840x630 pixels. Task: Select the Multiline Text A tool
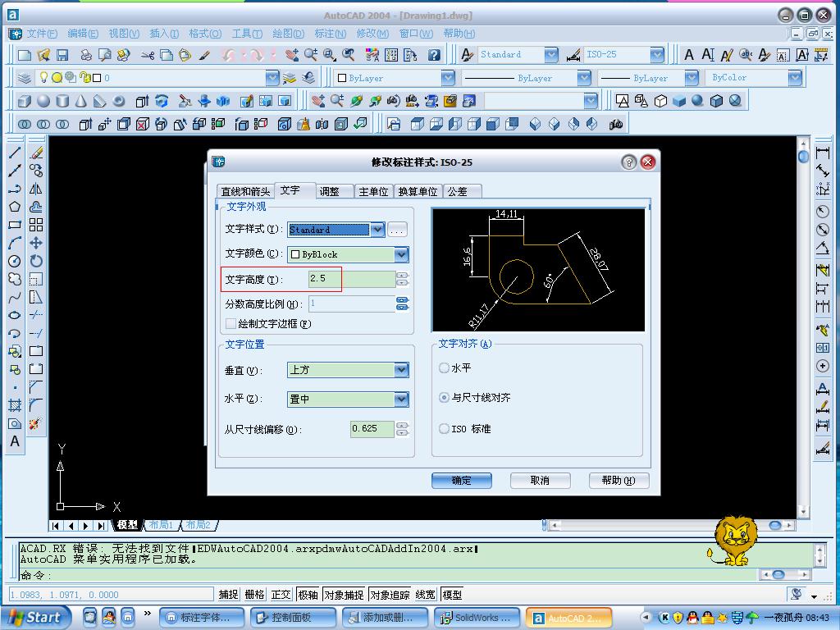pos(15,441)
